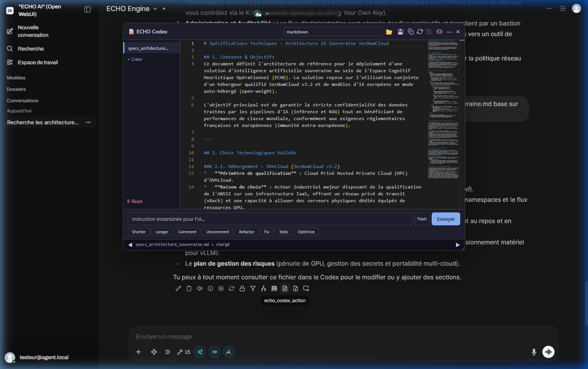
Task: Open Recherche in the sidebar
Action: click(25, 49)
